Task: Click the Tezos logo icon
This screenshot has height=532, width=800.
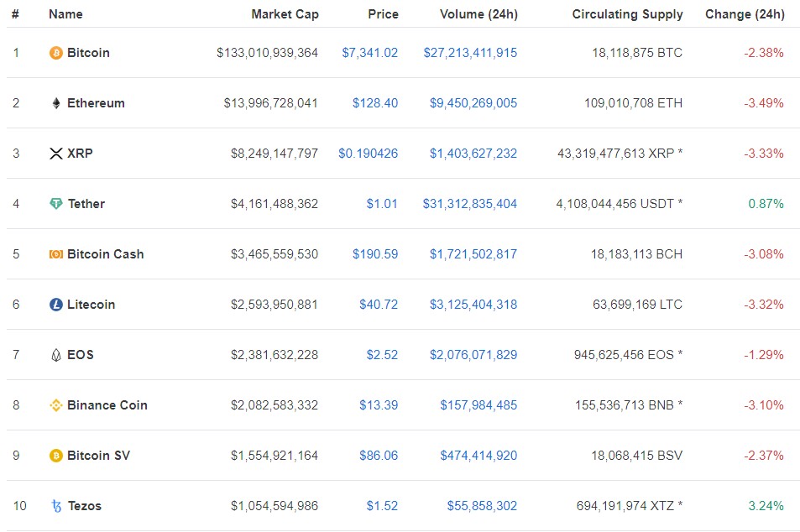Action: coord(56,506)
